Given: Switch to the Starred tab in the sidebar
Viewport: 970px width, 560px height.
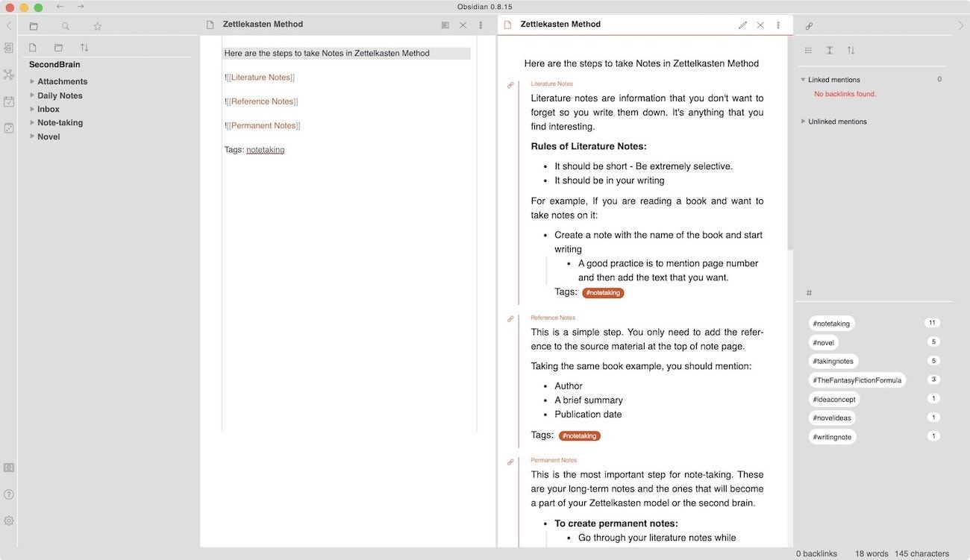Looking at the screenshot, I should (x=97, y=26).
